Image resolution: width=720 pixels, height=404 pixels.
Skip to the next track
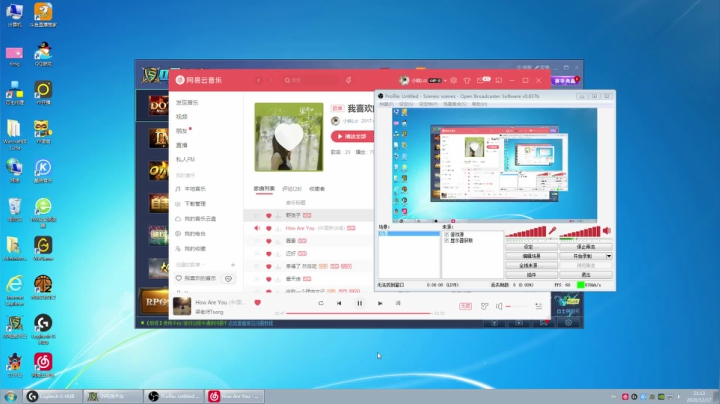click(x=380, y=303)
